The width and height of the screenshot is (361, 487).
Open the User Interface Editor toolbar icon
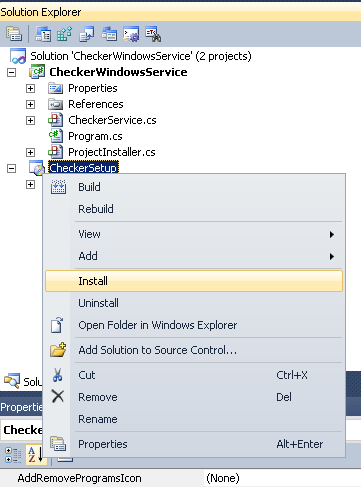tap(109, 34)
